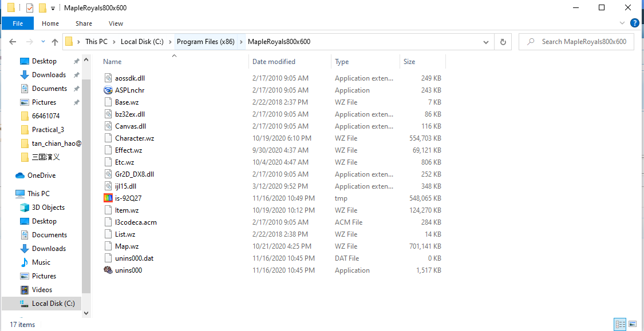This screenshot has width=644, height=331.
Task: Open OneDrive in the navigation pane
Action: click(41, 176)
